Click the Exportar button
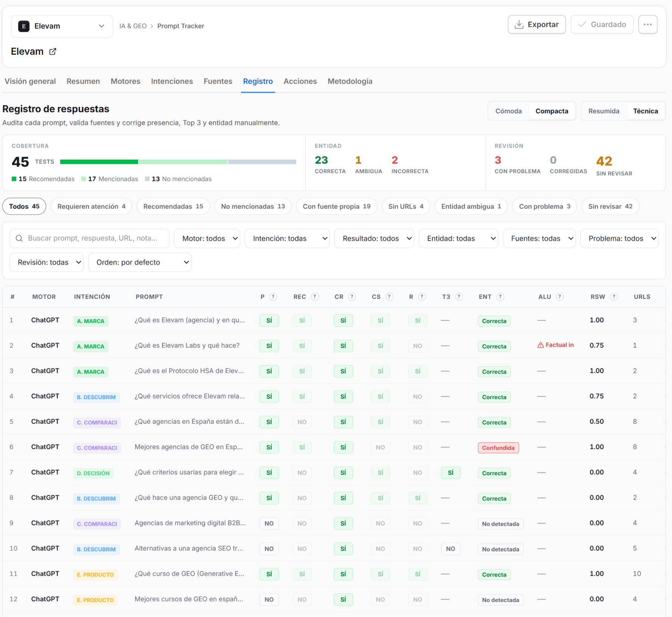This screenshot has height=617, width=672. coord(537,25)
